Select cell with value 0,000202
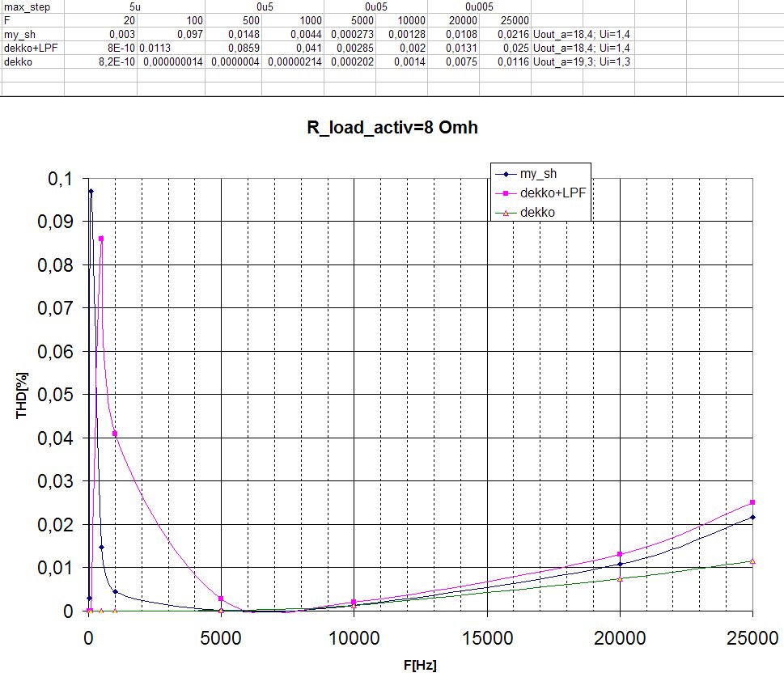The image size is (784, 677). coord(350,62)
